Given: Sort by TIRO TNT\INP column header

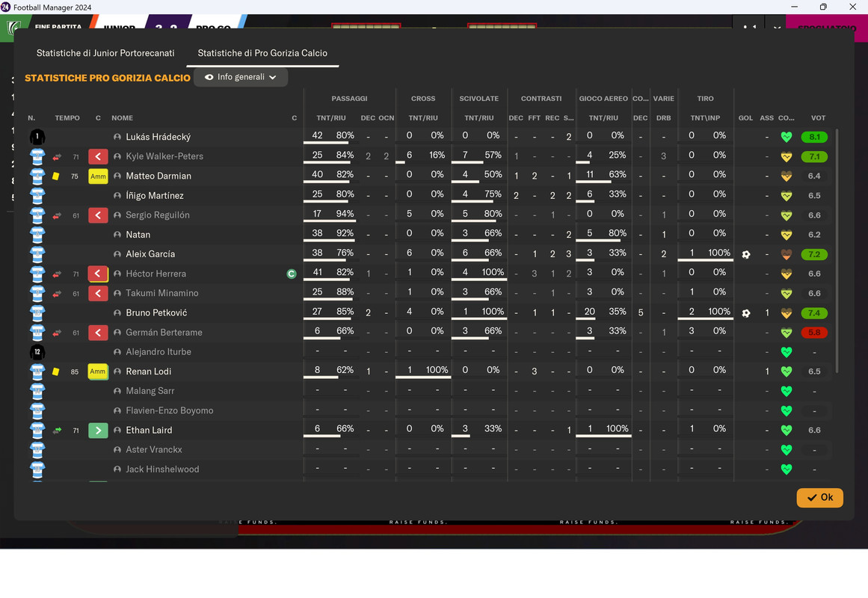Looking at the screenshot, I should tap(705, 118).
